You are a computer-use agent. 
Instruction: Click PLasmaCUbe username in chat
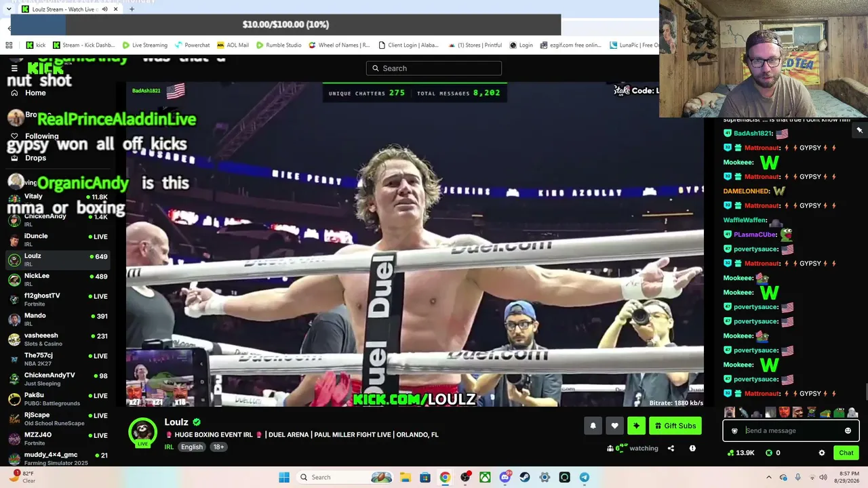[x=755, y=235]
